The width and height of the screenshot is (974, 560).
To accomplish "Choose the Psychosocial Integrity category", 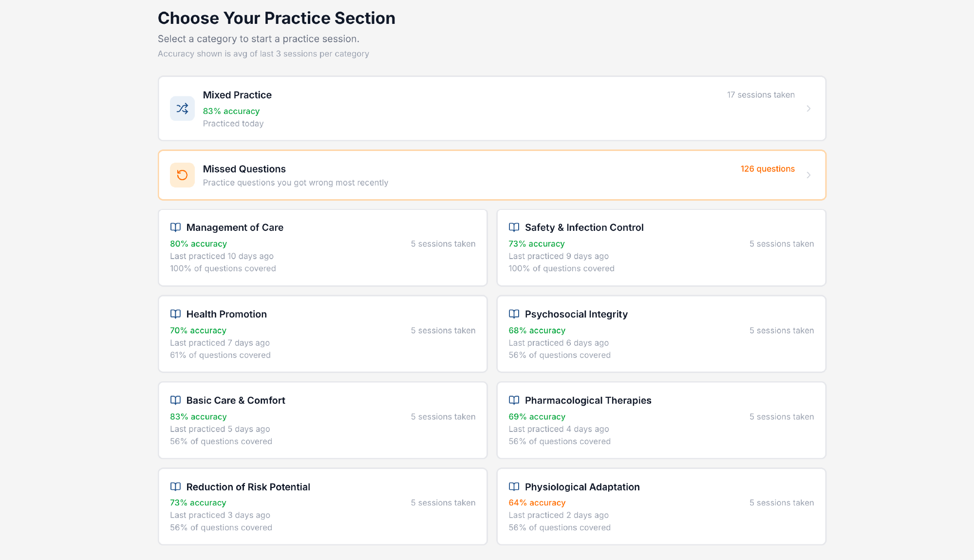I will coord(661,334).
